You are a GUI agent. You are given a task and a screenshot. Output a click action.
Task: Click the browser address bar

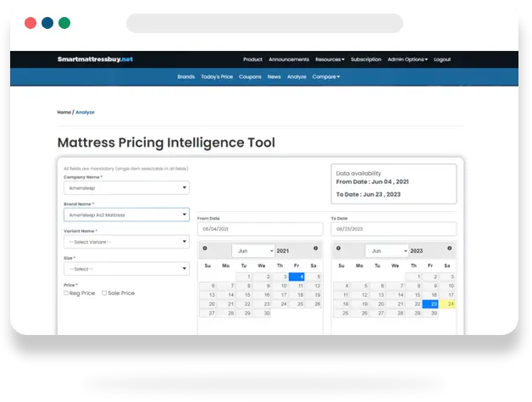pyautogui.click(x=264, y=23)
